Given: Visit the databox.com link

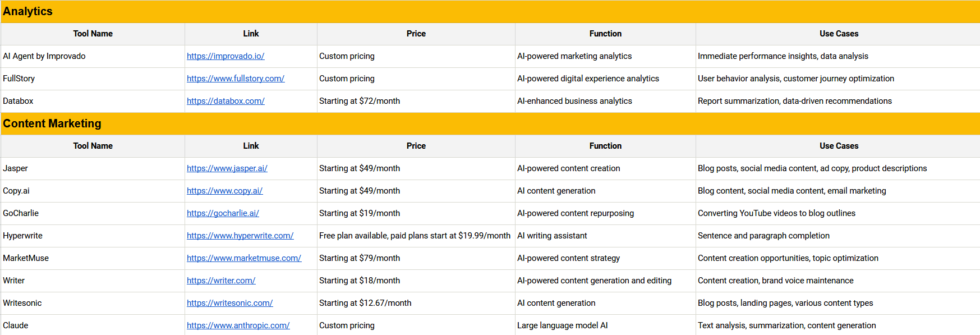Looking at the screenshot, I should [x=226, y=101].
